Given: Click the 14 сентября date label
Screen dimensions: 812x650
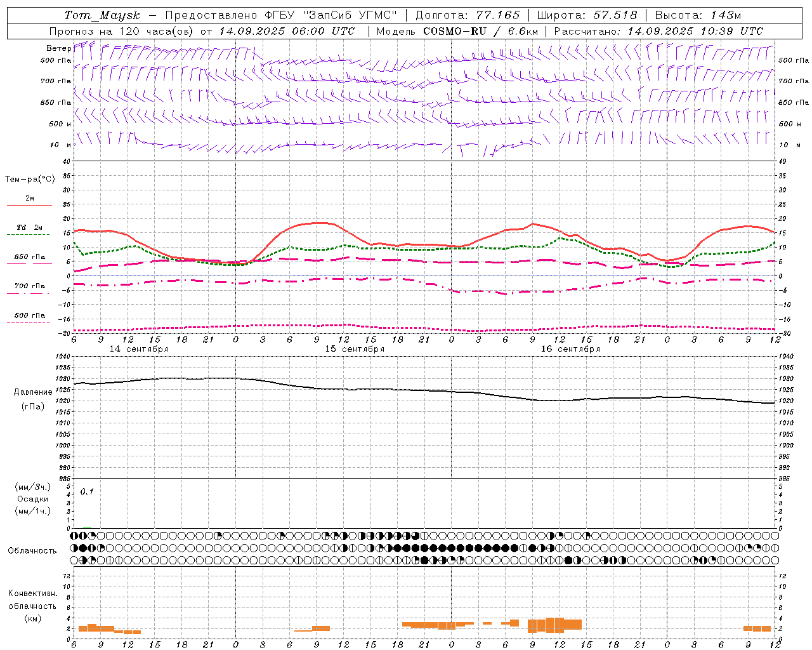Looking at the screenshot, I should coord(139,349).
